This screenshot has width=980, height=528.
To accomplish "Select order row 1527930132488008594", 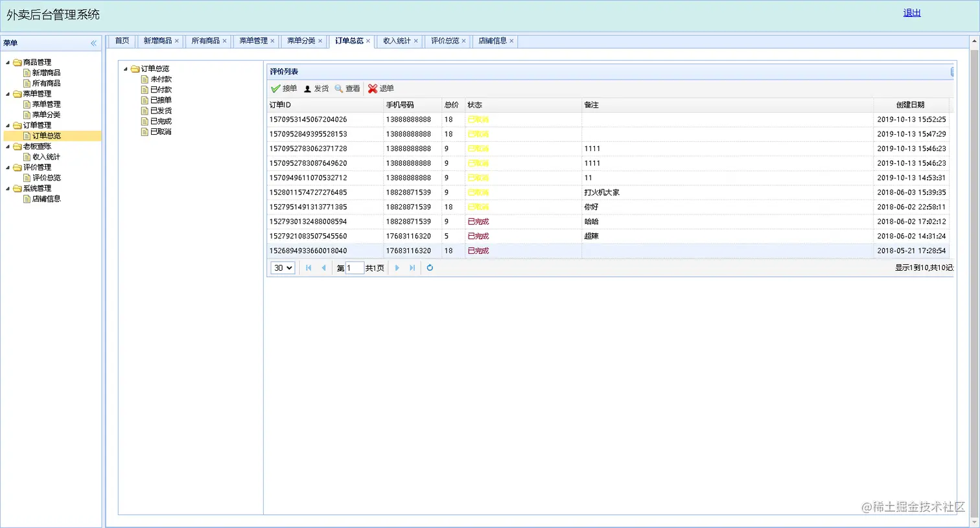I will coord(609,222).
